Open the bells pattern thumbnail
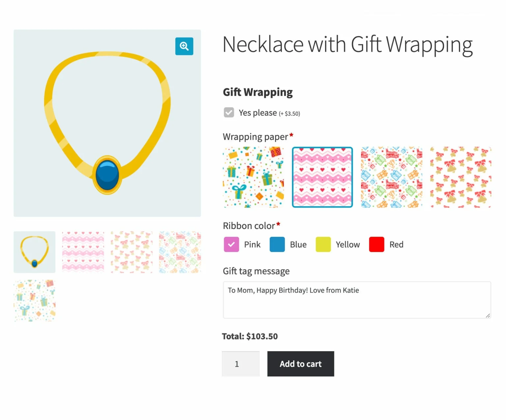 (x=131, y=252)
